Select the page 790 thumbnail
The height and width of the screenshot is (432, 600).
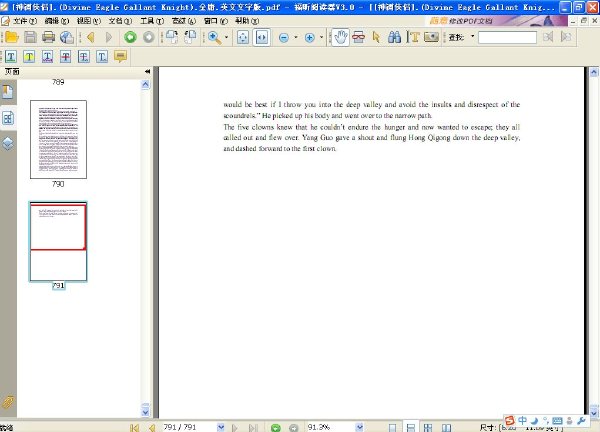pyautogui.click(x=59, y=139)
